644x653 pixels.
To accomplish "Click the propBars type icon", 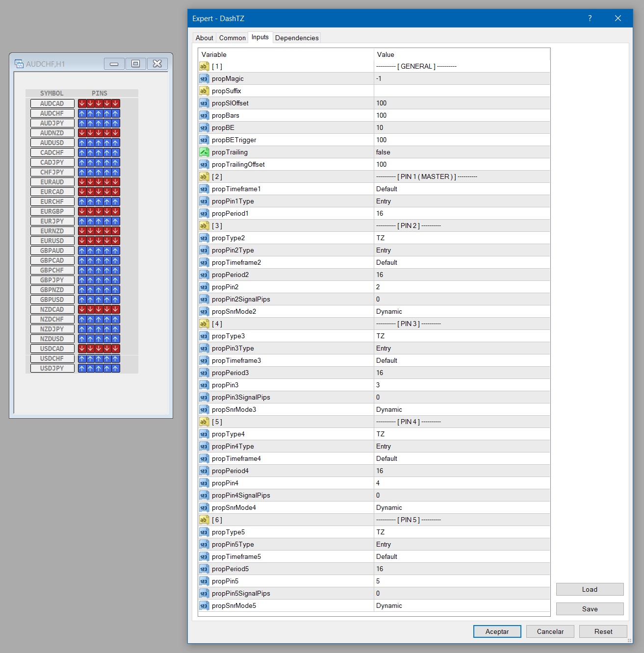I will pyautogui.click(x=204, y=115).
